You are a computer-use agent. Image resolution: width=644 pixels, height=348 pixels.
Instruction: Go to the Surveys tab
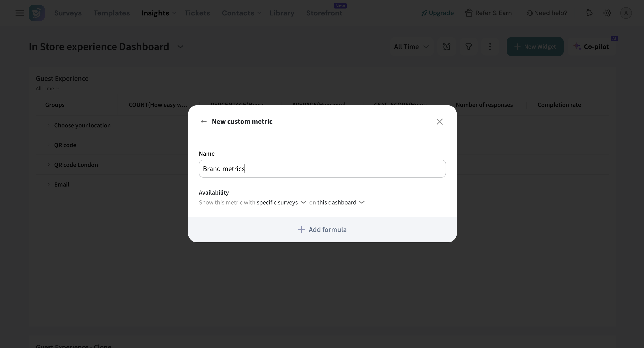pyautogui.click(x=68, y=13)
